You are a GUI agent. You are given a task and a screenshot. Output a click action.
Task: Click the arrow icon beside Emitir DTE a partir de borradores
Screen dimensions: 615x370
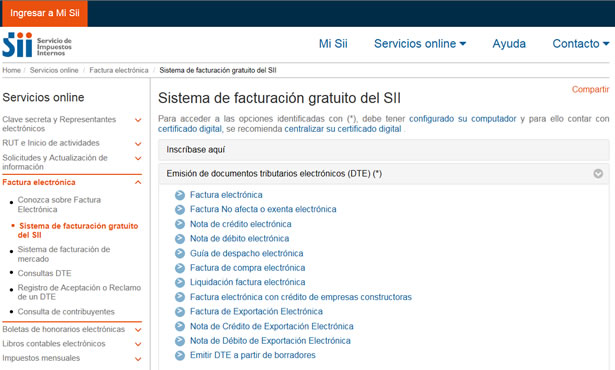point(180,355)
